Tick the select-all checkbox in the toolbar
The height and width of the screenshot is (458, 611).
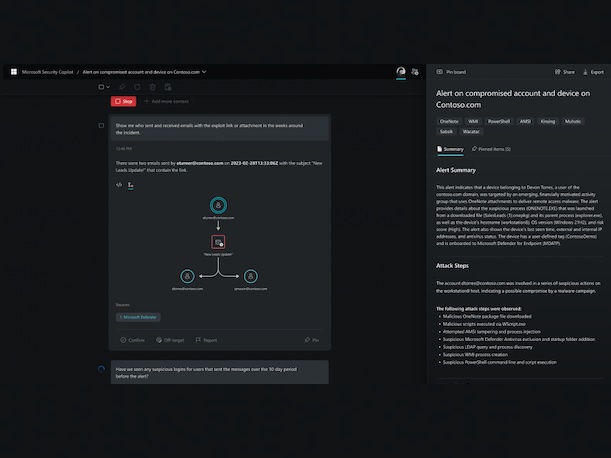(x=101, y=87)
